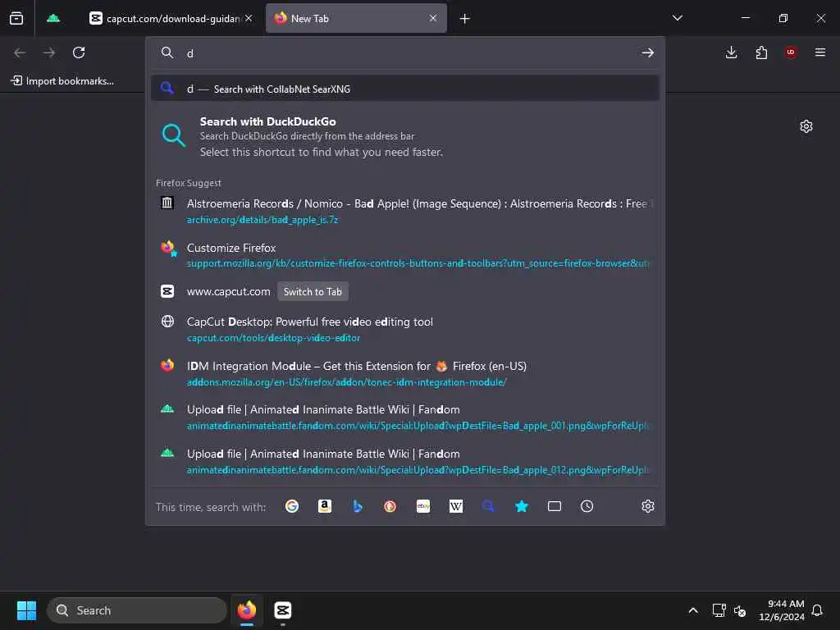Viewport: 840px width, 630px height.
Task: Close the New Tab tab
Action: point(433,18)
